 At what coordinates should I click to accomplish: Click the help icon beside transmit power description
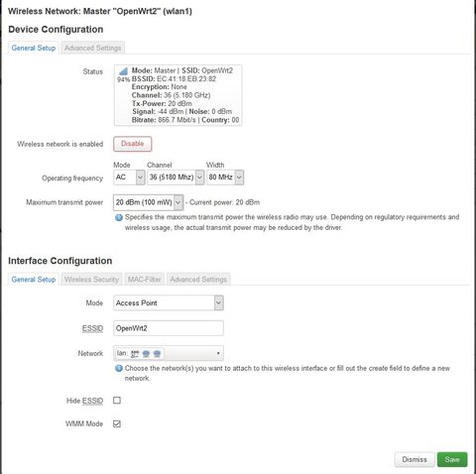pos(119,217)
